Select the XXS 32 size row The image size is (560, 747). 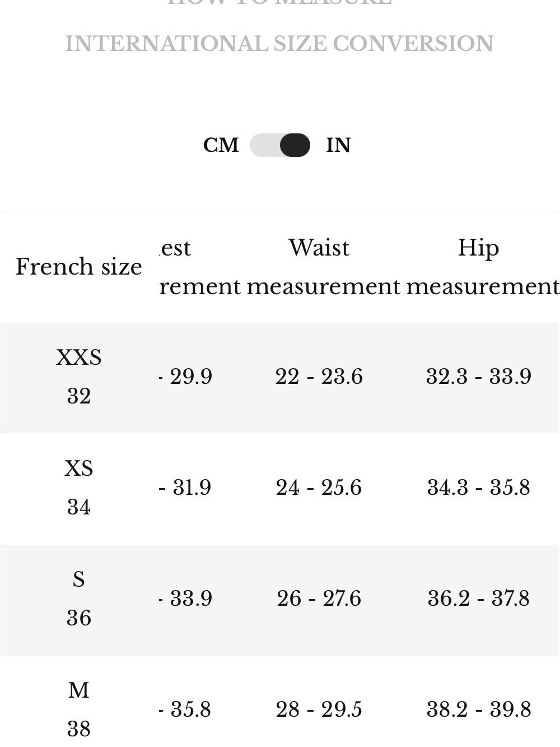(279, 378)
